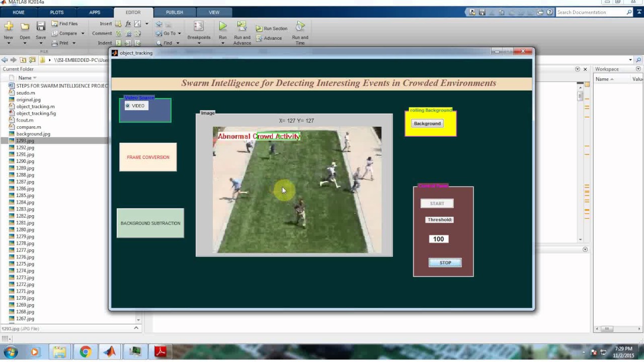Click the Save floppy disk icon
Viewport: 644px width, 362px height.
pyautogui.click(x=41, y=26)
